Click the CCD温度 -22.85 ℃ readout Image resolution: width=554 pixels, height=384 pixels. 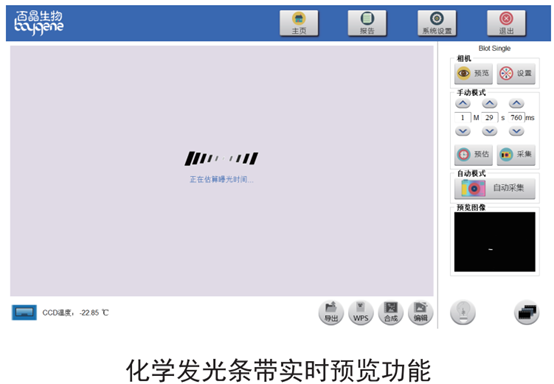(75, 313)
